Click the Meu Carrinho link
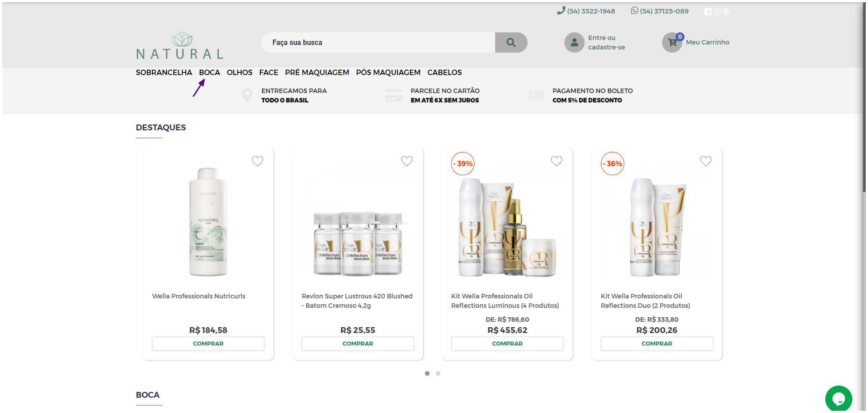This screenshot has width=868, height=413. [707, 42]
